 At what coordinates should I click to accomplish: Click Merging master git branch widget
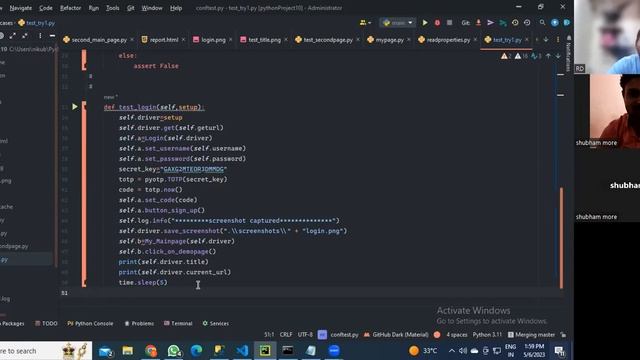pos(531,335)
